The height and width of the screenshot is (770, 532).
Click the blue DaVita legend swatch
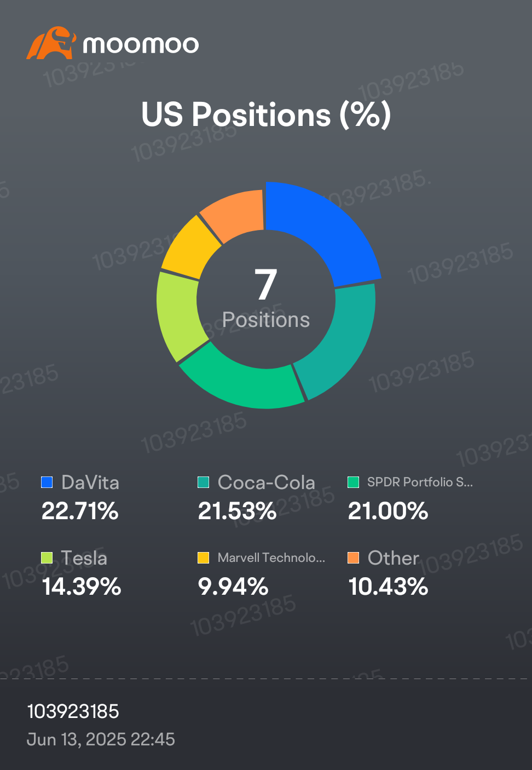47,482
